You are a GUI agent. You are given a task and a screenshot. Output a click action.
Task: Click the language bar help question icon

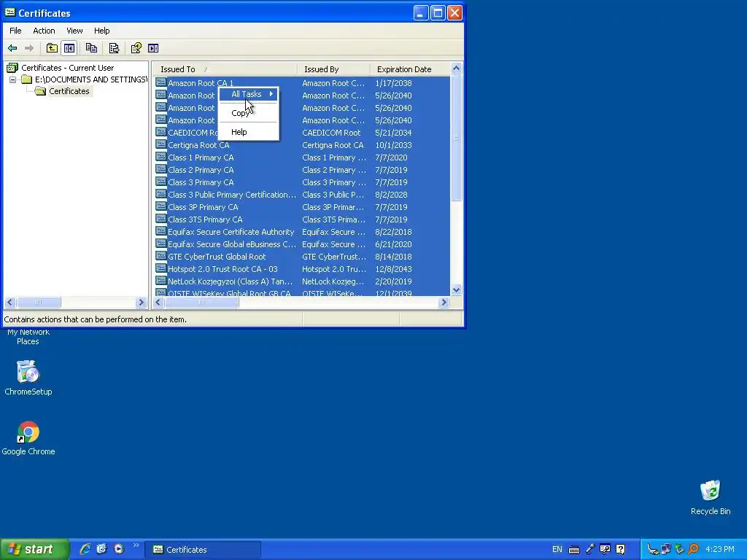coord(620,550)
